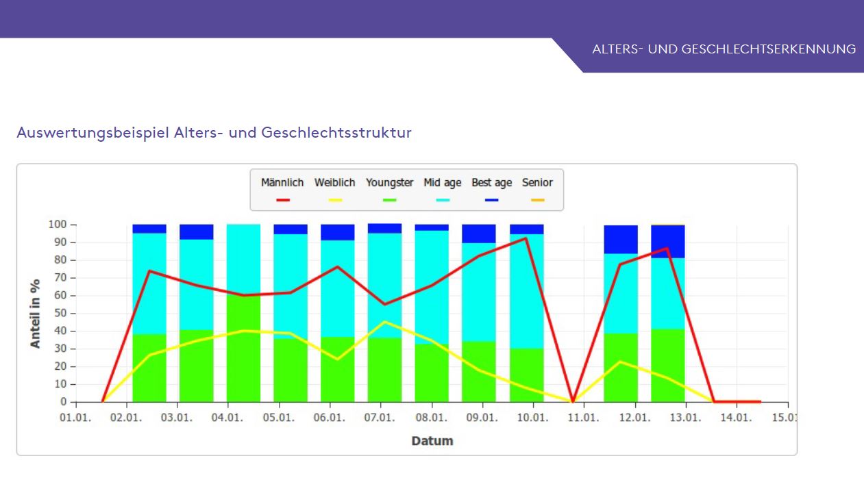The height and width of the screenshot is (504, 864).
Task: Click the Senior legend label
Action: click(x=537, y=183)
